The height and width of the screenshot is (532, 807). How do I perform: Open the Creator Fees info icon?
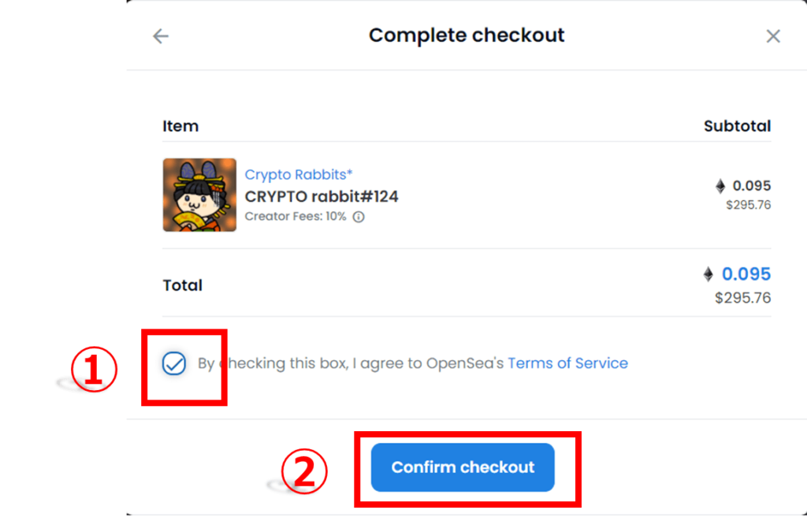pos(359,217)
